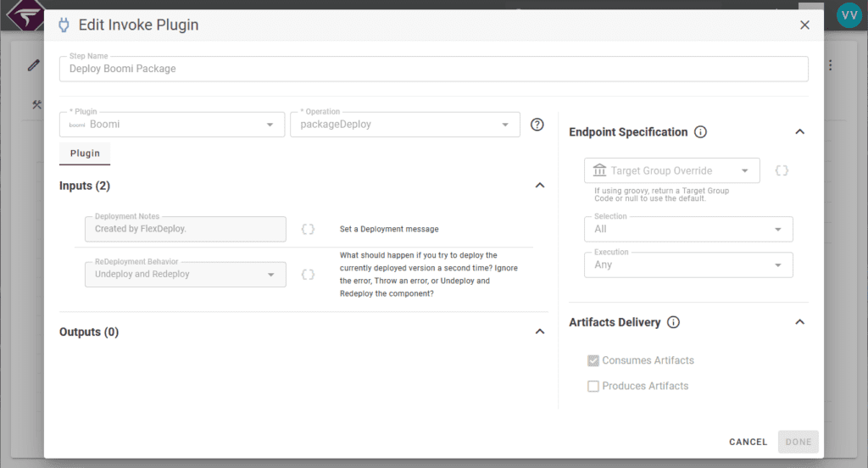Screen dimensions: 868x468
Task: Click the Inputs (2) heading
Action: point(85,186)
